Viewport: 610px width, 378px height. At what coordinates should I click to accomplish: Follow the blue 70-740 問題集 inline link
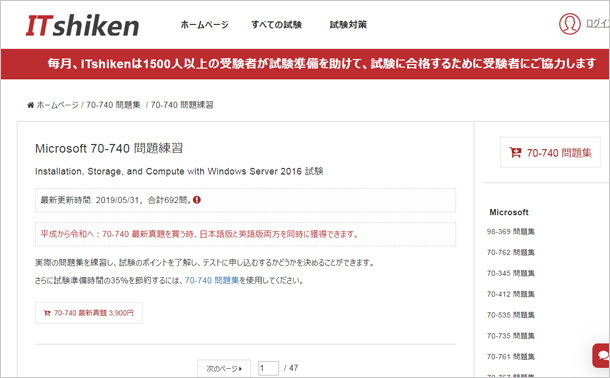pos(212,280)
